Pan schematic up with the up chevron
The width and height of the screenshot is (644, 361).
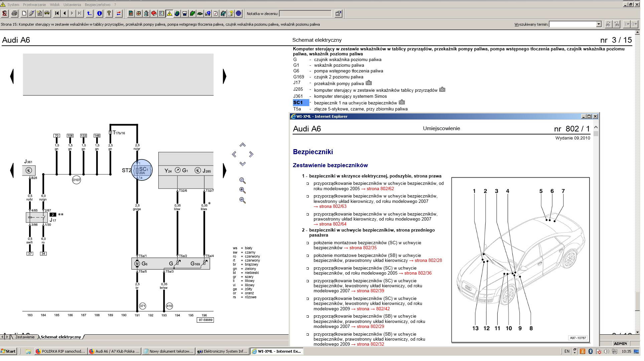(x=243, y=145)
